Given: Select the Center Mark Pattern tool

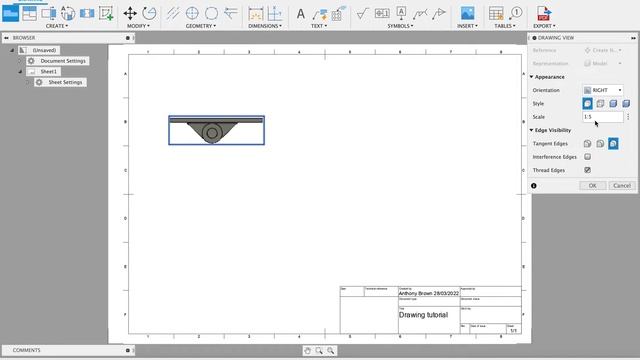Looking at the screenshot, I should [x=211, y=13].
